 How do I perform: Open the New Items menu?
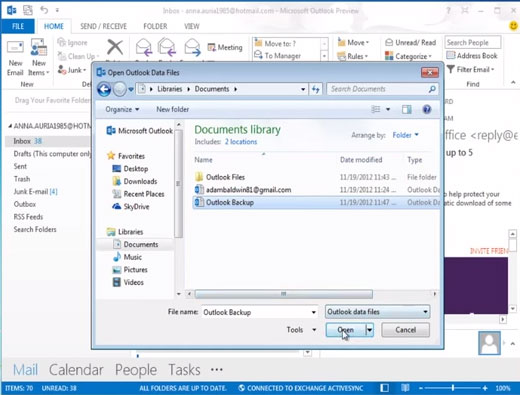coord(39,57)
